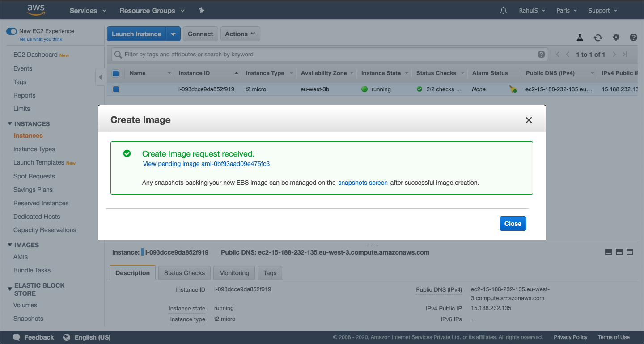Viewport: 644px width, 344px height.
Task: Open the notifications bell
Action: [x=503, y=10]
